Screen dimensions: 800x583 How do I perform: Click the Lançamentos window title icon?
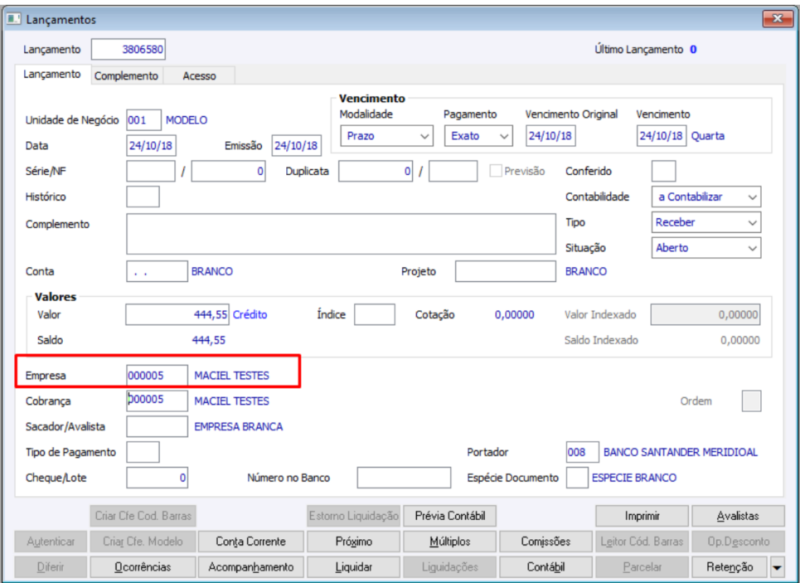coord(14,19)
